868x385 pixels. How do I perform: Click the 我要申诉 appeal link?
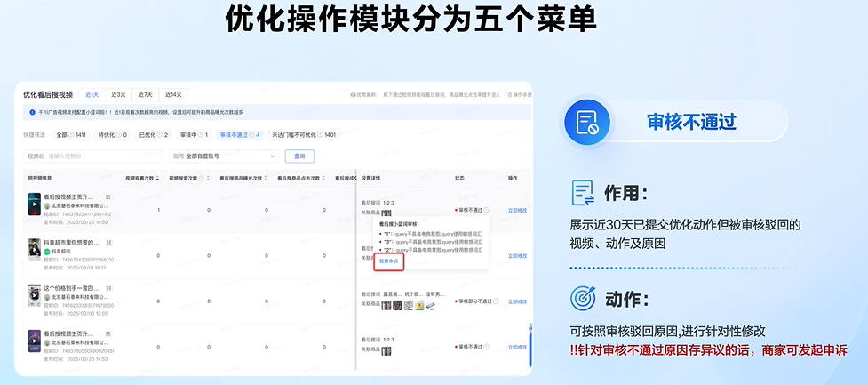(389, 261)
